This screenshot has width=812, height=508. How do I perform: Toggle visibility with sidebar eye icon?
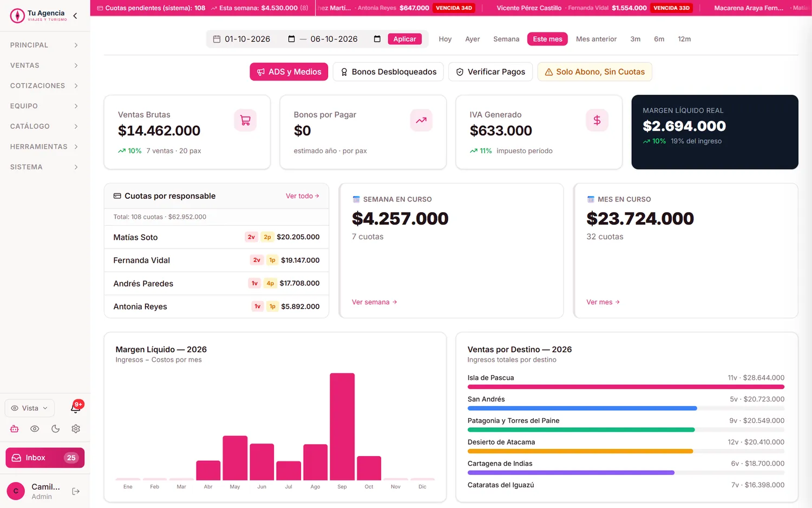[35, 429]
